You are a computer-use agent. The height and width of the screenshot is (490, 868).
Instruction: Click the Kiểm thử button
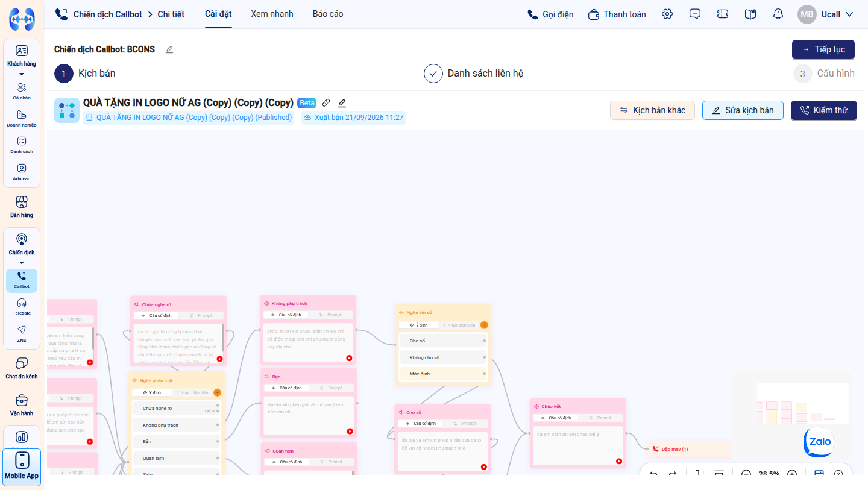823,110
